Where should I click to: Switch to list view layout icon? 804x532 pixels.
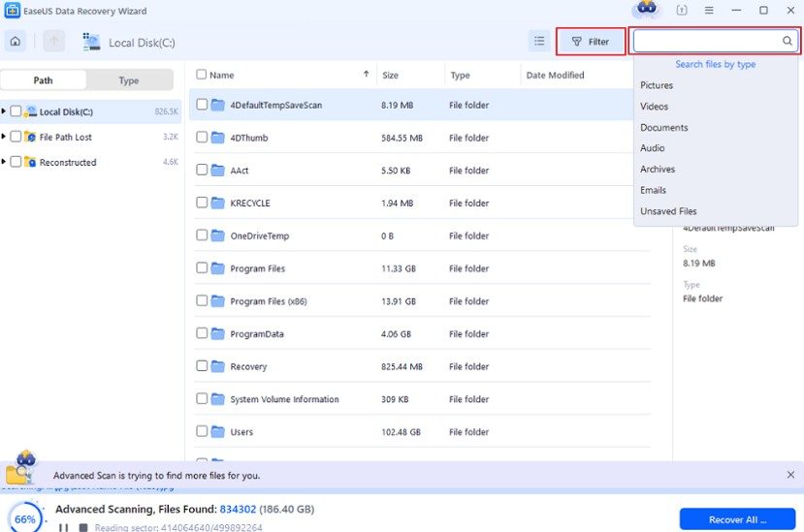pos(539,41)
